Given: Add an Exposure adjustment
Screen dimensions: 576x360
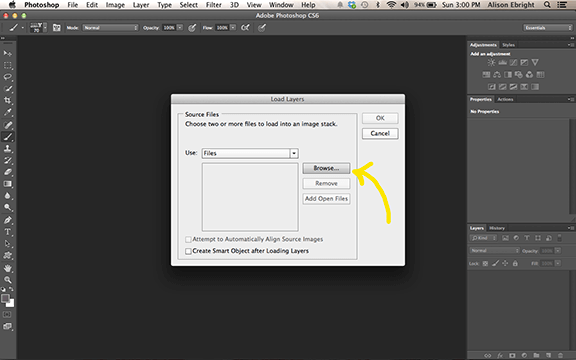Looking at the screenshot, I should point(524,62).
